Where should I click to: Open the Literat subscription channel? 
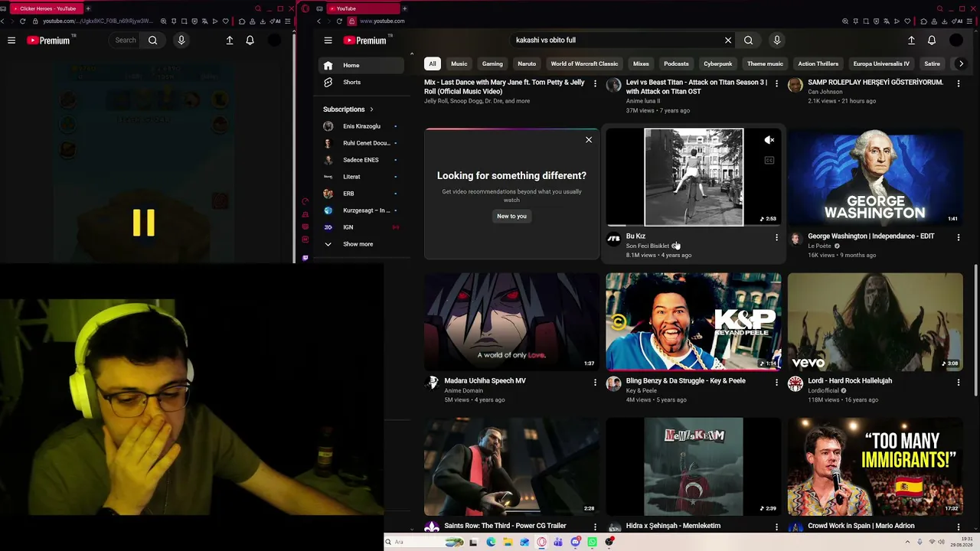click(362, 177)
